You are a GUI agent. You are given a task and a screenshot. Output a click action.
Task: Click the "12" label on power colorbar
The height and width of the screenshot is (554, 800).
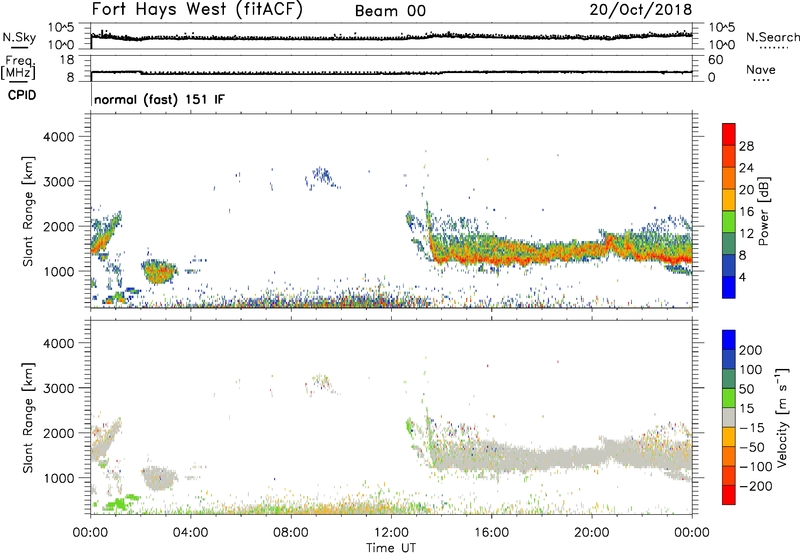746,234
